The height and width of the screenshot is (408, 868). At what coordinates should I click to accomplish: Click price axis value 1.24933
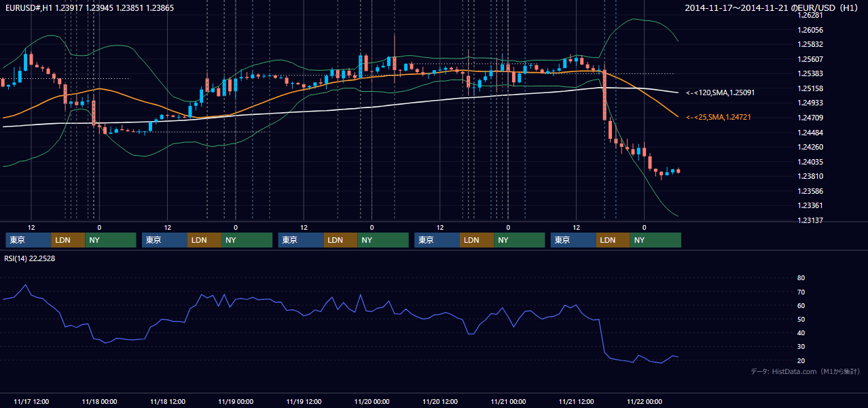[x=810, y=103]
